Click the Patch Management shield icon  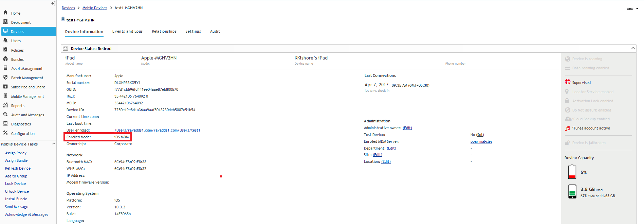point(5,77)
